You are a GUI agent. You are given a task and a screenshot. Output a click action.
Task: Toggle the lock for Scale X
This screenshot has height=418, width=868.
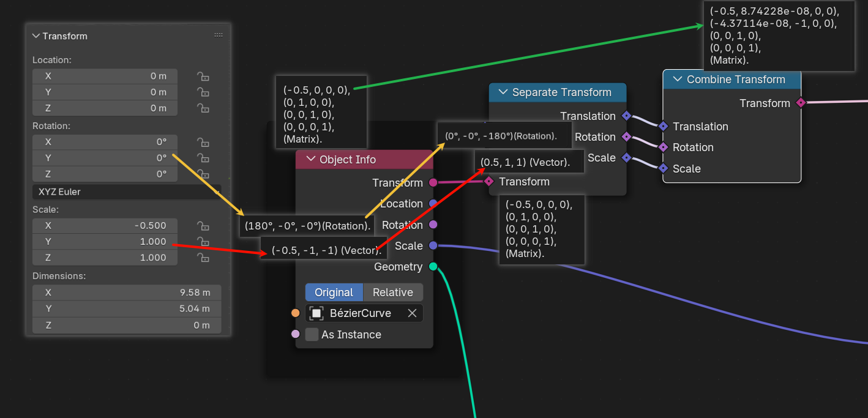point(203,225)
